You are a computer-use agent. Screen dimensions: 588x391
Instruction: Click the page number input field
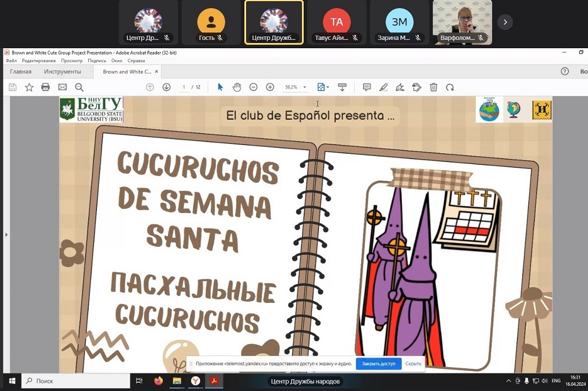[184, 87]
